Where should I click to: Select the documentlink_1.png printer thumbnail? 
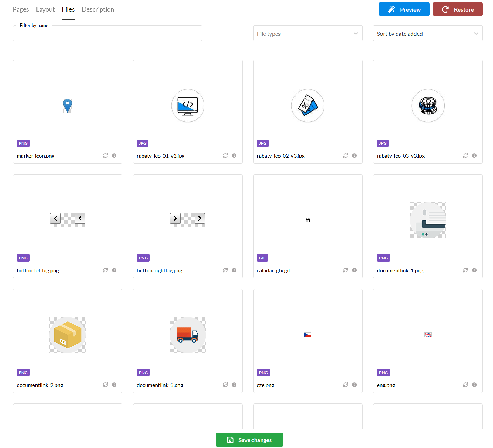click(x=428, y=220)
